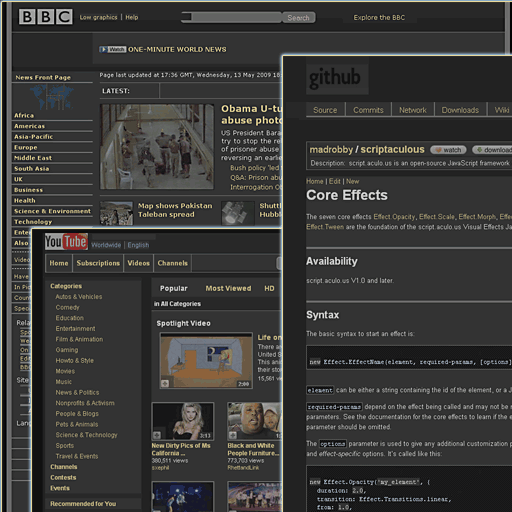Add the Spotlight Video to queue via plus icon
Image resolution: width=512 pixels, height=512 pixels.
(165, 383)
